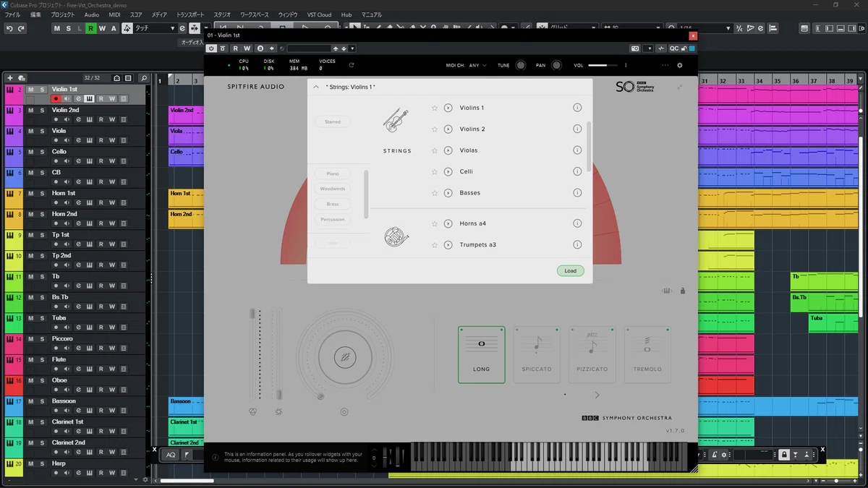Collapse the Strings: Violins 1 preset browser
The image size is (868, 488).
(316, 87)
